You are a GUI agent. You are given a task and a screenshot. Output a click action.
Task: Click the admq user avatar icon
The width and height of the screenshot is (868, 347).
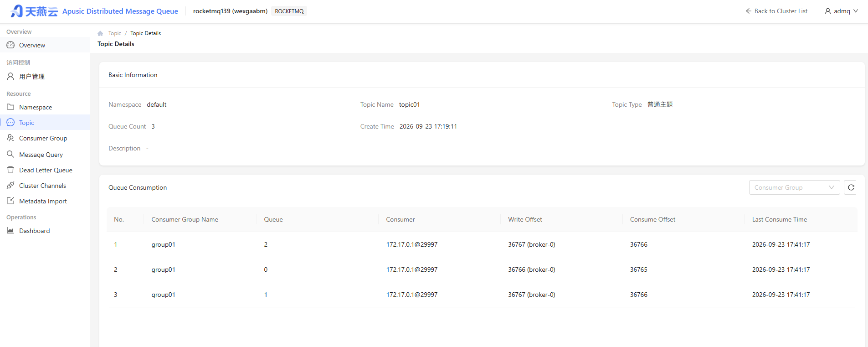[828, 11]
